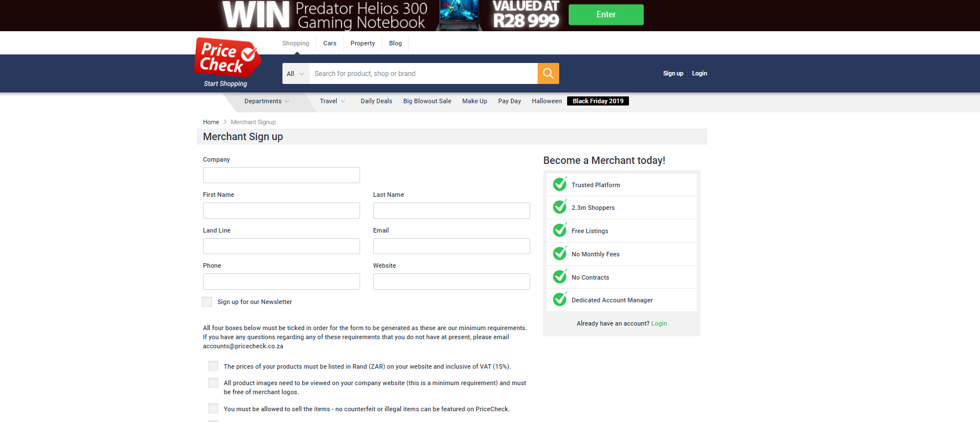Click the No Contracts checkmark icon
The image size is (980, 422).
[x=560, y=276]
